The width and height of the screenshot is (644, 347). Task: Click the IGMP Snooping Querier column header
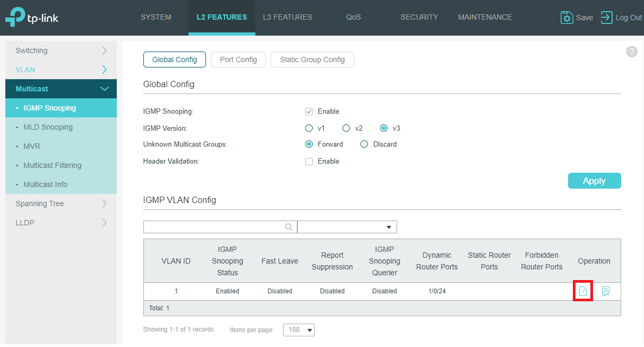pyautogui.click(x=384, y=261)
